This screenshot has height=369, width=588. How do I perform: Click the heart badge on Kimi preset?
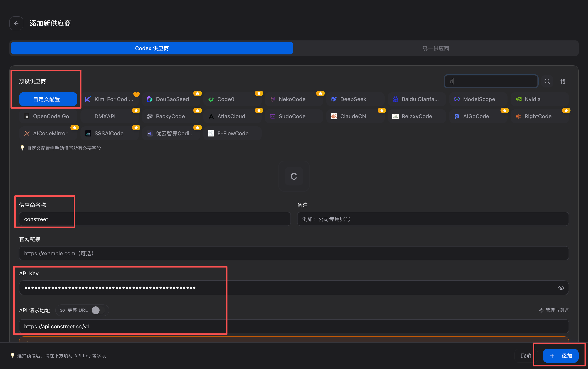point(136,94)
